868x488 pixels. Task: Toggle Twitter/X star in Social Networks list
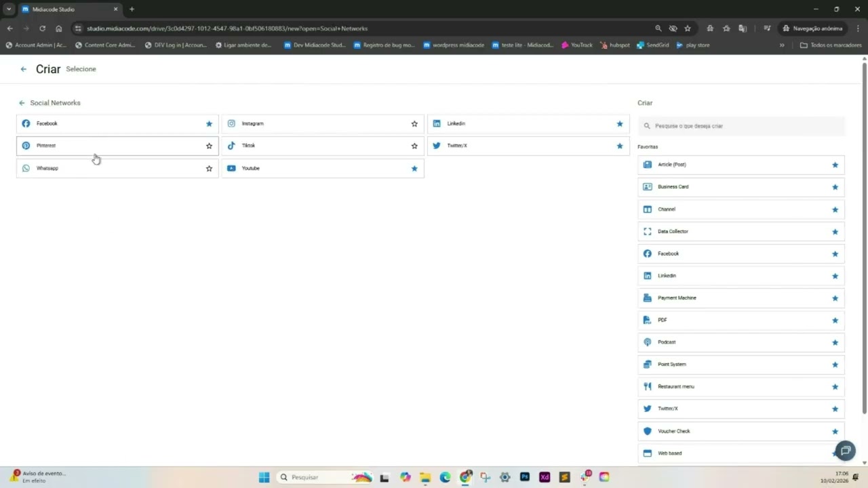coord(620,146)
